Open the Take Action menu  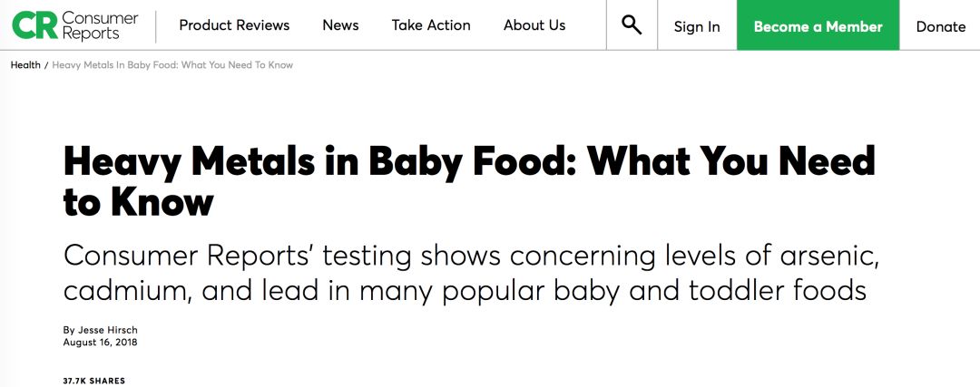[x=431, y=25]
